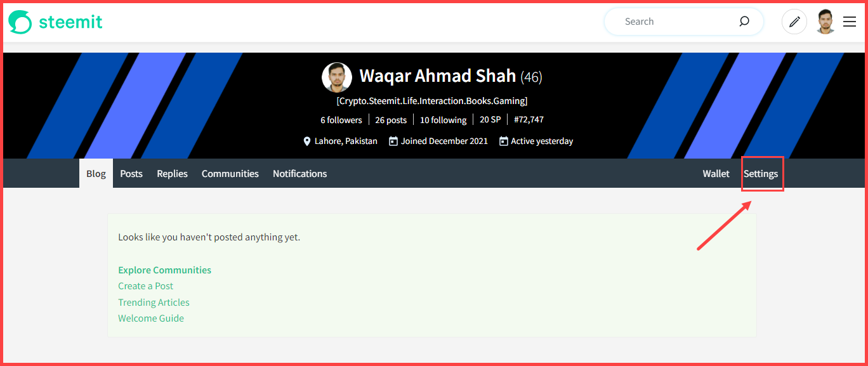The height and width of the screenshot is (366, 868).
Task: View the 6 followers list
Action: pyautogui.click(x=341, y=120)
